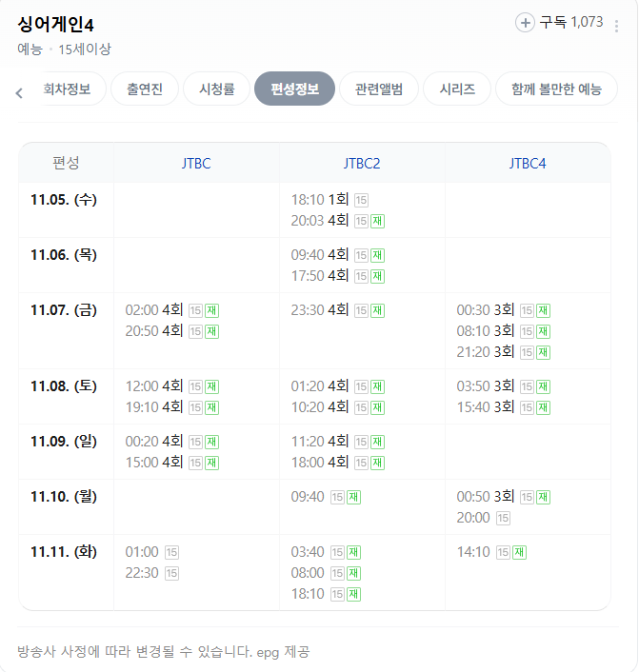This screenshot has width=639, height=672.
Task: Click the plus subscribe icon
Action: [x=525, y=23]
